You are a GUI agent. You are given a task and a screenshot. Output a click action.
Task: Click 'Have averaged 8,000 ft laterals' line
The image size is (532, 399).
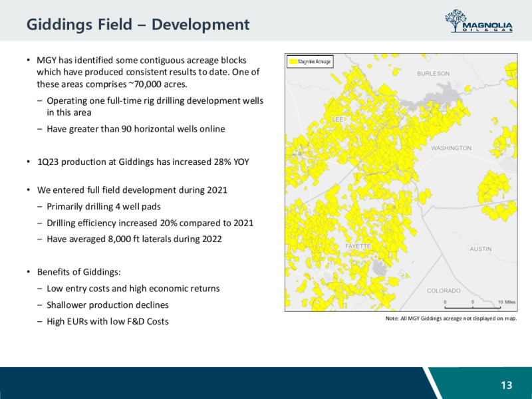tap(134, 239)
